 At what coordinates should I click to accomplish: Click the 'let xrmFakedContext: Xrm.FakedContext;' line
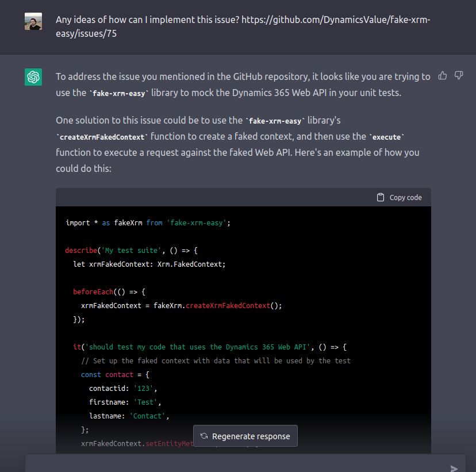coord(149,264)
